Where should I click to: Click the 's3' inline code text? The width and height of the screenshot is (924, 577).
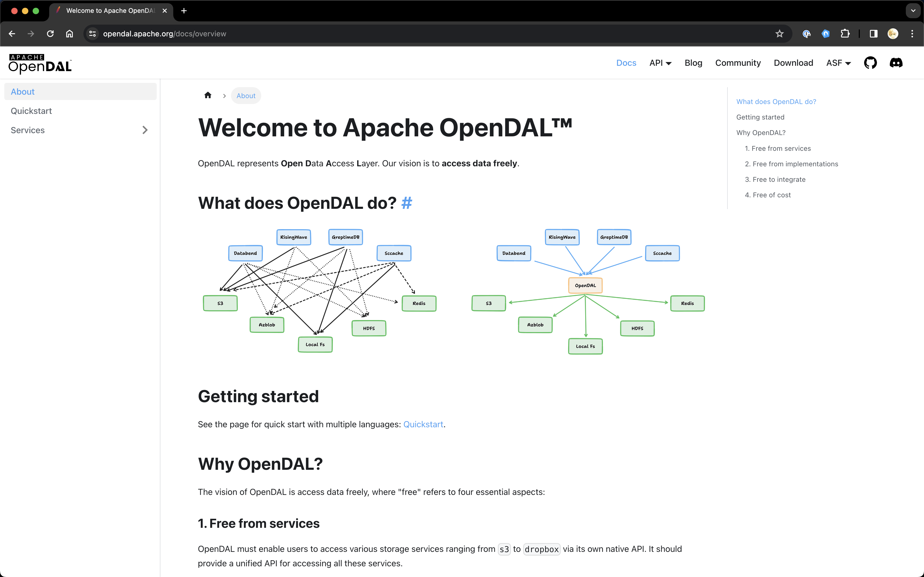click(x=504, y=549)
